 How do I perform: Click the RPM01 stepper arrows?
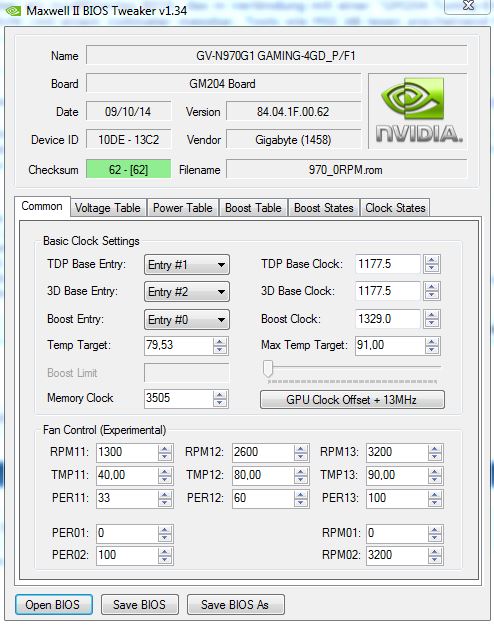pos(435,533)
